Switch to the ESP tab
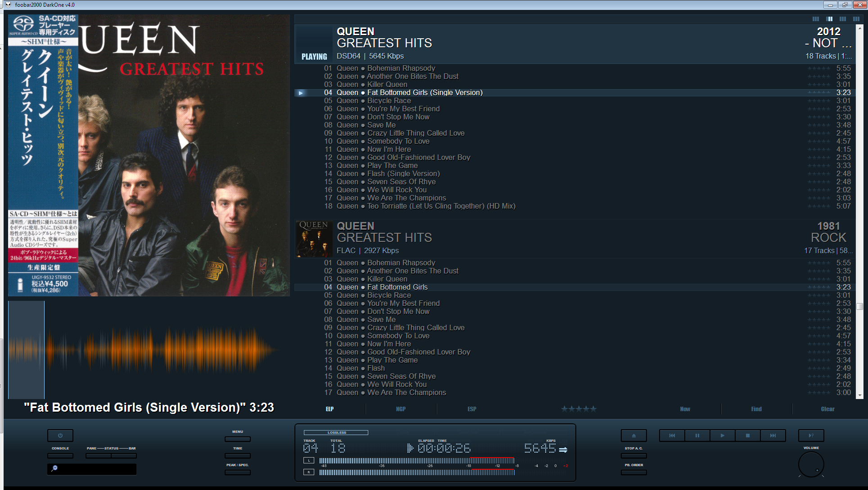868x490 pixels. click(472, 409)
